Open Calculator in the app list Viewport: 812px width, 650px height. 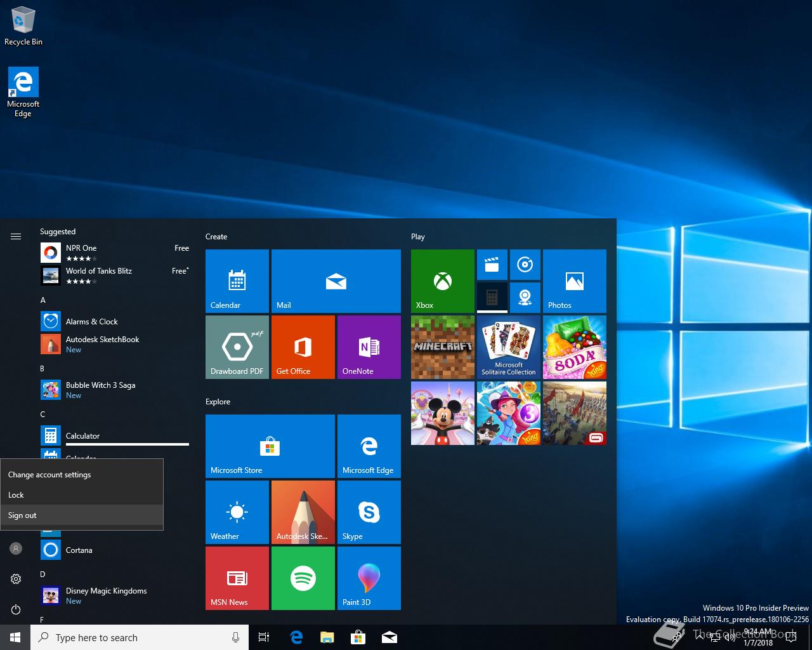(114, 435)
